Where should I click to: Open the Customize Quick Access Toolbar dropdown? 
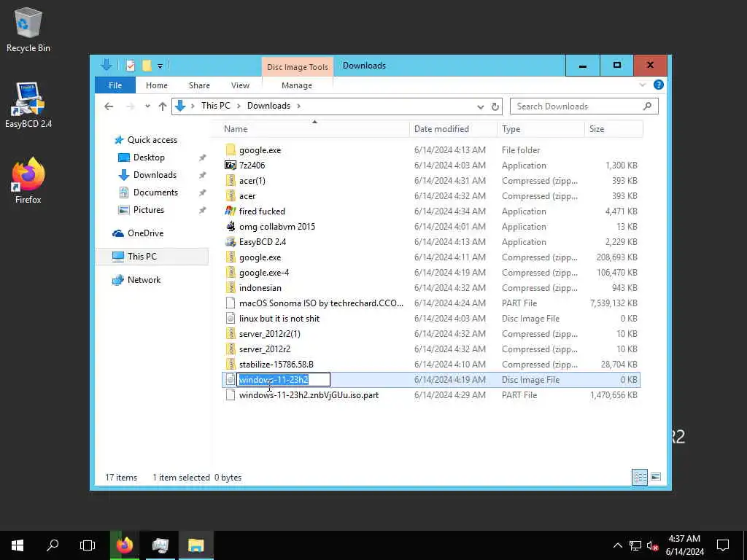tap(160, 66)
